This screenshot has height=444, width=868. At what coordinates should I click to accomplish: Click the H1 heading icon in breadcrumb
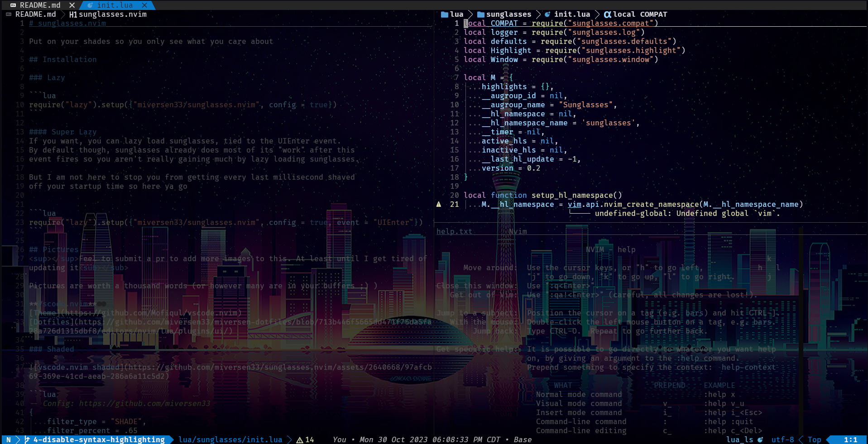73,14
